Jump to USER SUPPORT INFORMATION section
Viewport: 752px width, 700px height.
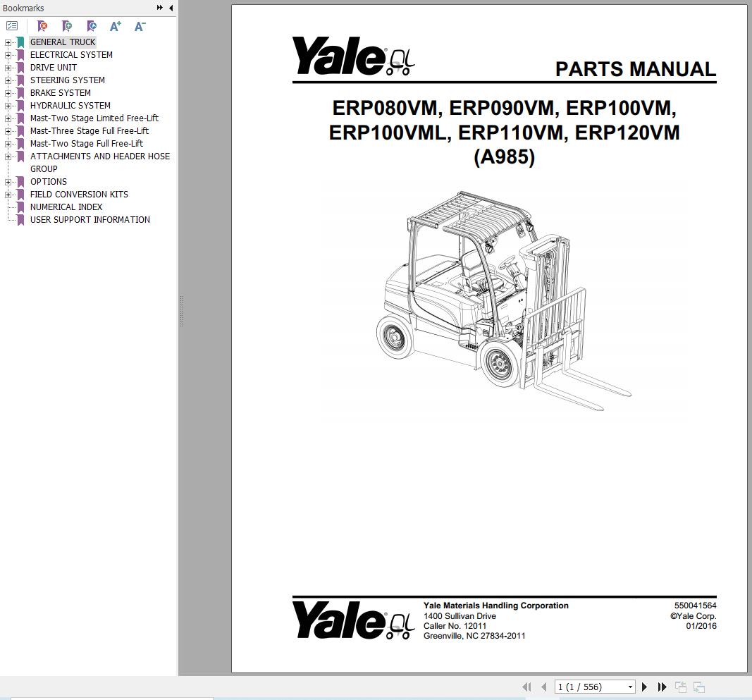[x=90, y=219]
